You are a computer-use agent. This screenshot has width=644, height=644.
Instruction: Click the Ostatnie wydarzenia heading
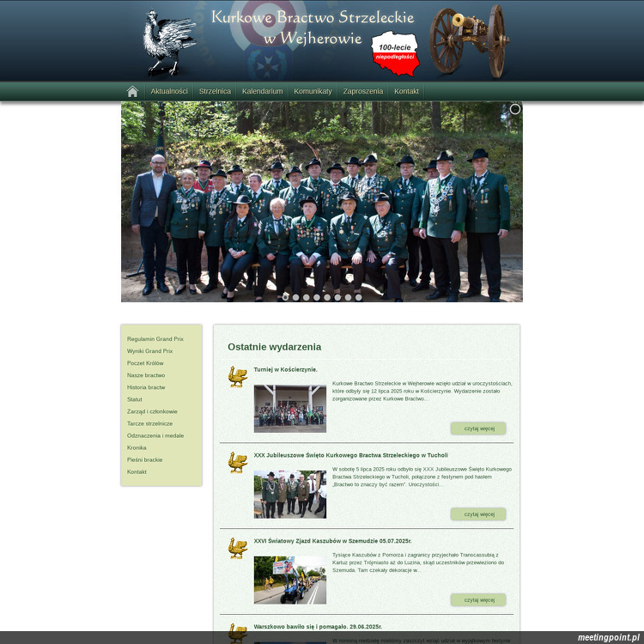click(x=275, y=347)
